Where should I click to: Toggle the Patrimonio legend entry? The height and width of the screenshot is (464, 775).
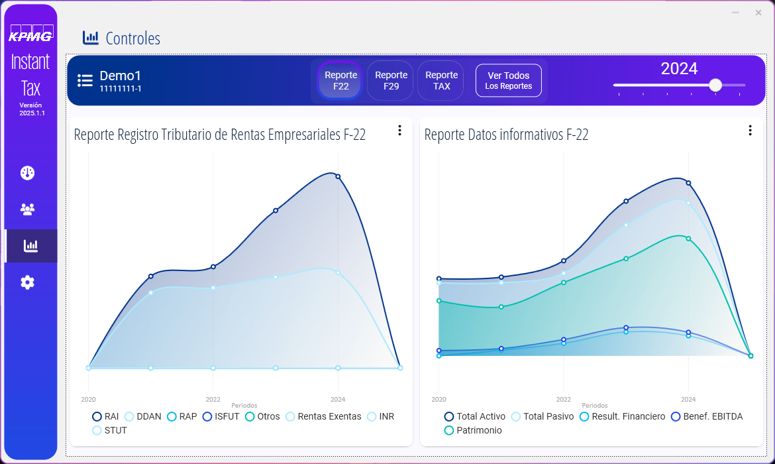475,430
